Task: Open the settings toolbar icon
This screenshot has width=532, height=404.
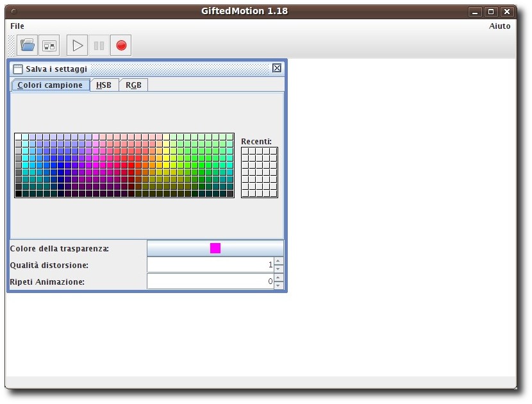Action: [49, 45]
